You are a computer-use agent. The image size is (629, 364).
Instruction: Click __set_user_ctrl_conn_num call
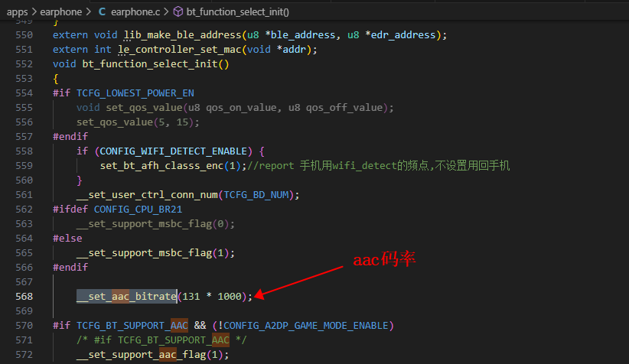click(147, 195)
